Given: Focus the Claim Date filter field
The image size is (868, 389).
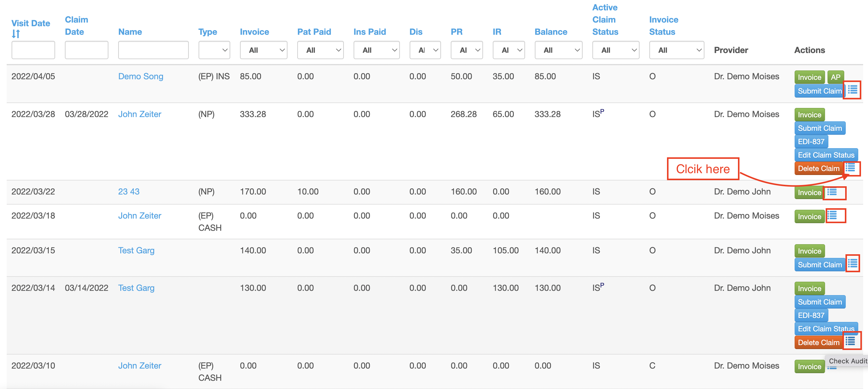Looking at the screenshot, I should [86, 50].
